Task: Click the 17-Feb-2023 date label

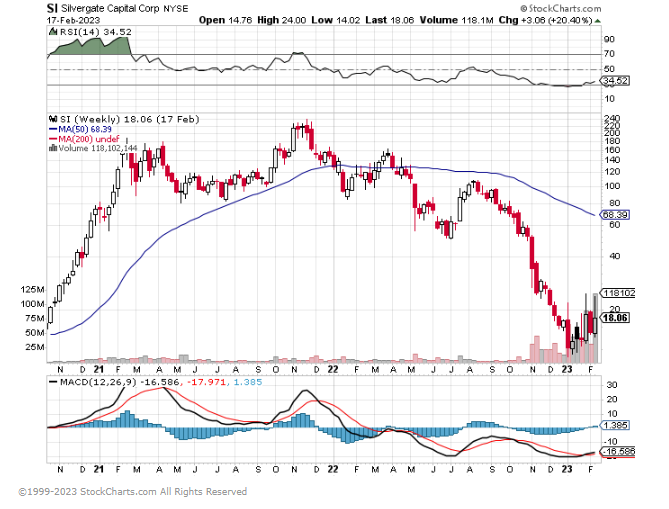Action: point(73,20)
